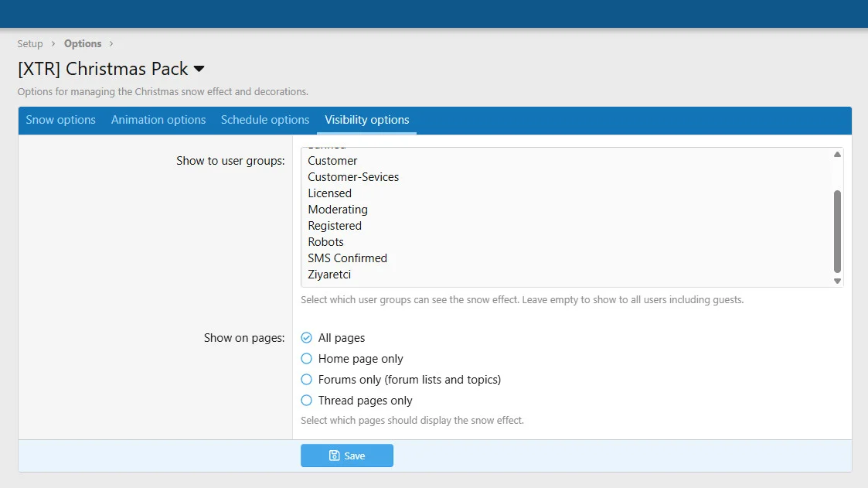Select Customer-Sevices user group
Viewport: 868px width, 488px height.
click(353, 177)
